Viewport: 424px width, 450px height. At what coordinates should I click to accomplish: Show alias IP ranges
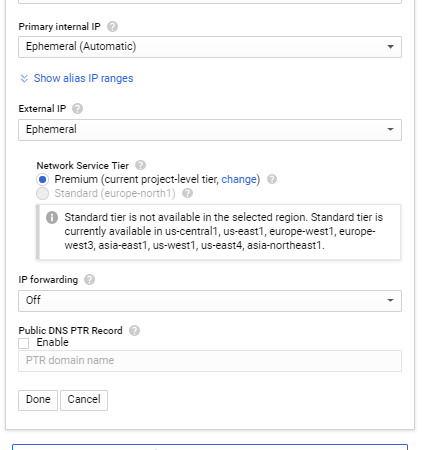click(x=83, y=79)
